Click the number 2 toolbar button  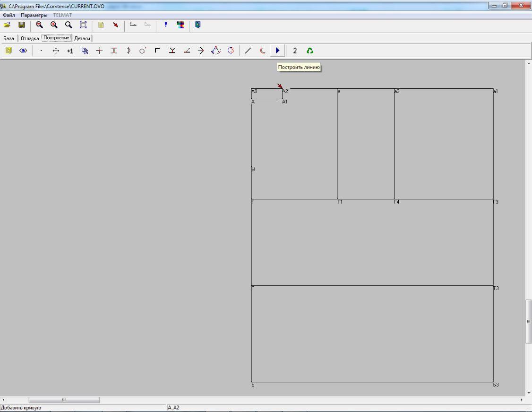(x=295, y=51)
